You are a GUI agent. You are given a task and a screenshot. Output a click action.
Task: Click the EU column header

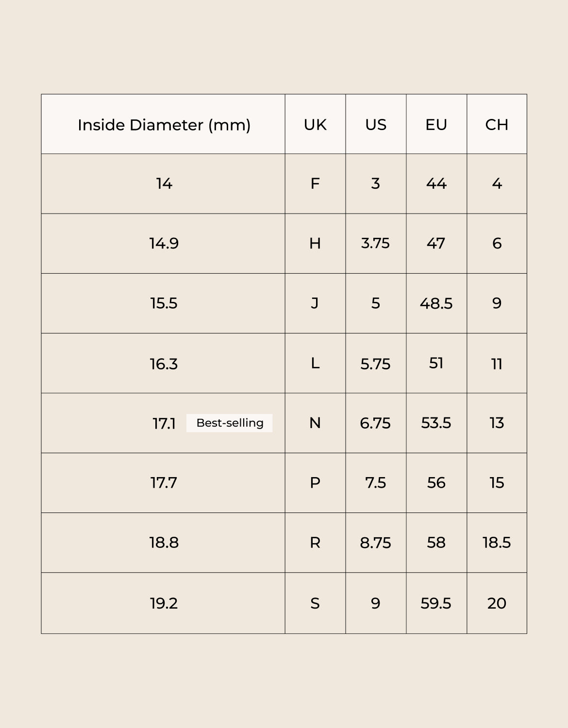[x=436, y=125]
